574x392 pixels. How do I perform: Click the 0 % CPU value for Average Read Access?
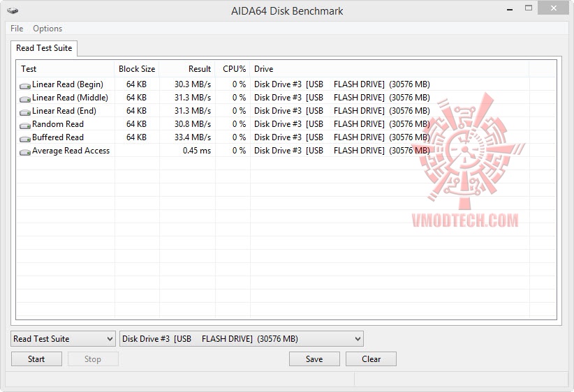(239, 151)
